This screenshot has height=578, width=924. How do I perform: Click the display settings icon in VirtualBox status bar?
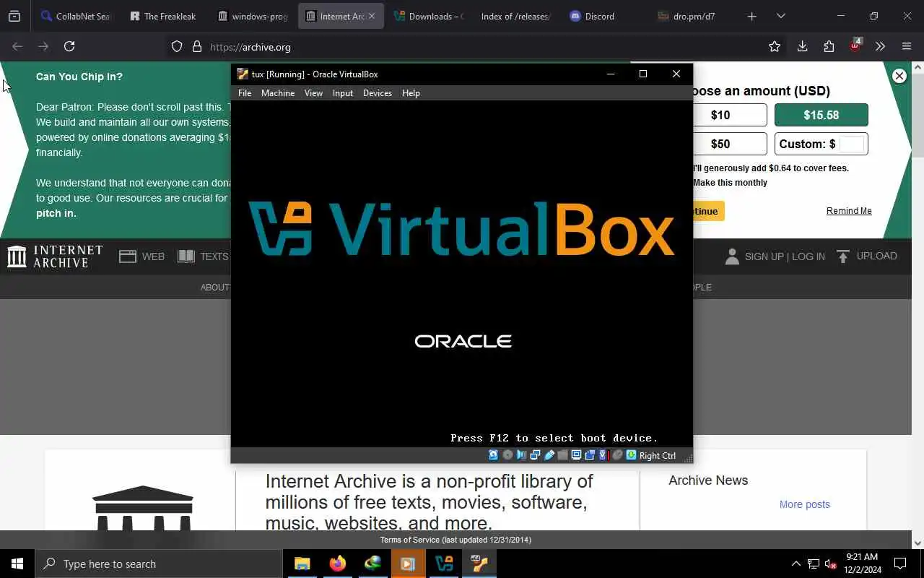point(576,455)
